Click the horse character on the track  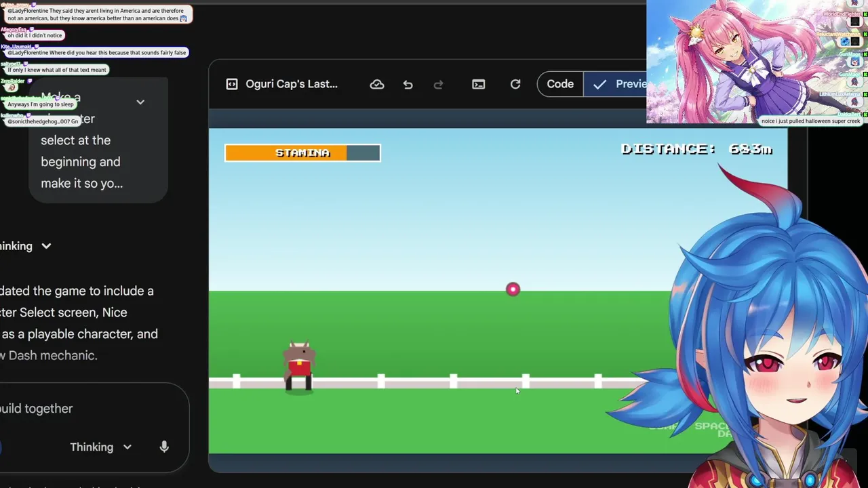click(298, 367)
